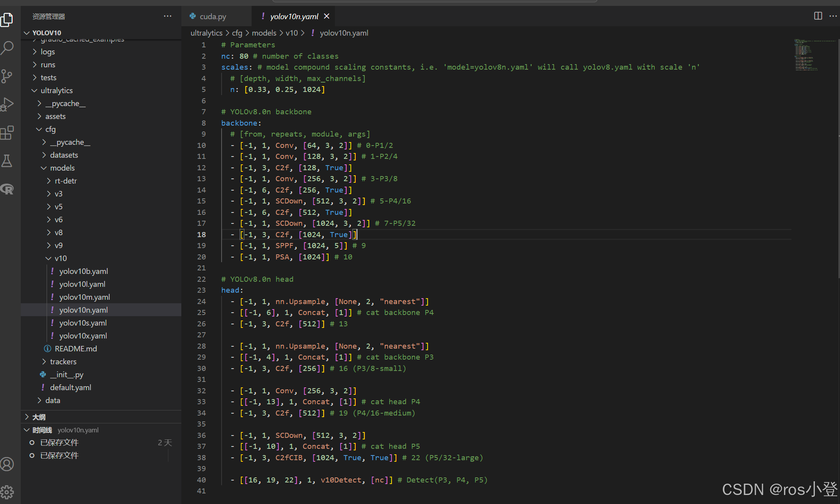The height and width of the screenshot is (504, 840).
Task: Open the Source Control view
Action: tap(7, 76)
